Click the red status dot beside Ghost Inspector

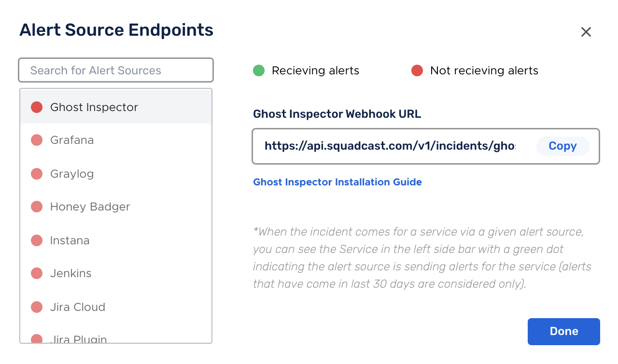37,107
